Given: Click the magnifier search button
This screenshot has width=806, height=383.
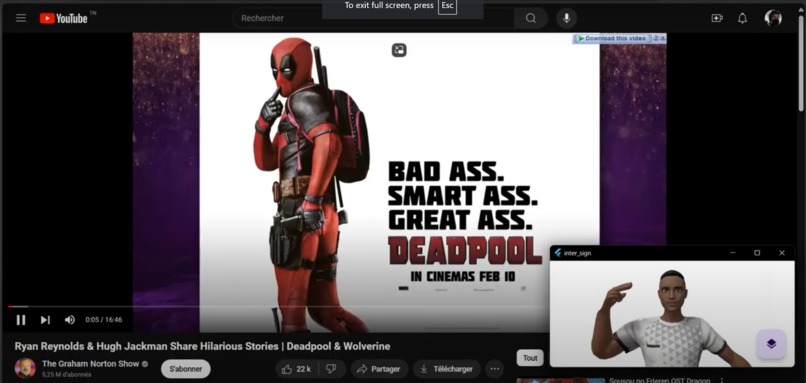Looking at the screenshot, I should [x=530, y=19].
